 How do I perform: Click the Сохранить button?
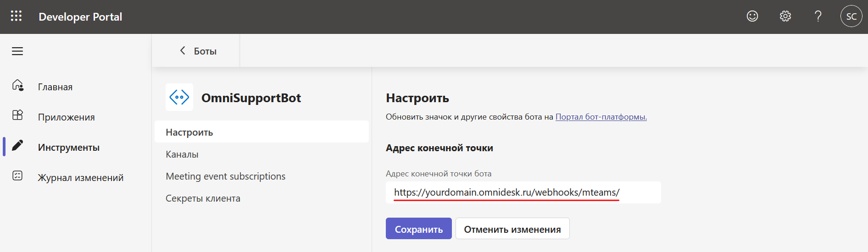[x=419, y=229]
